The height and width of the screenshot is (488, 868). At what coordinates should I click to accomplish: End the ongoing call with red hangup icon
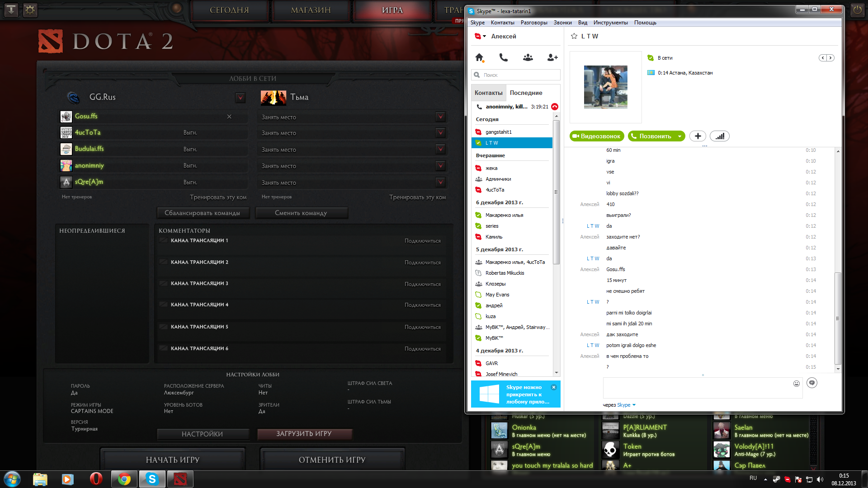coord(555,107)
